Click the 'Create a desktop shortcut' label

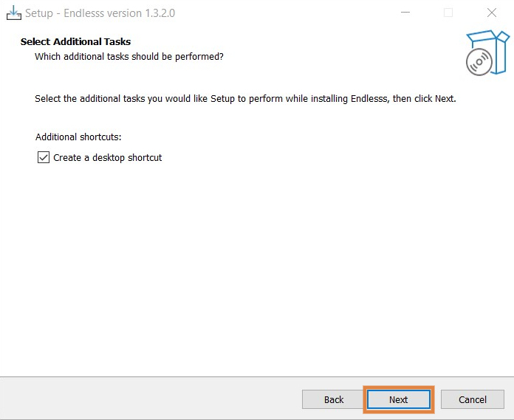(x=107, y=157)
